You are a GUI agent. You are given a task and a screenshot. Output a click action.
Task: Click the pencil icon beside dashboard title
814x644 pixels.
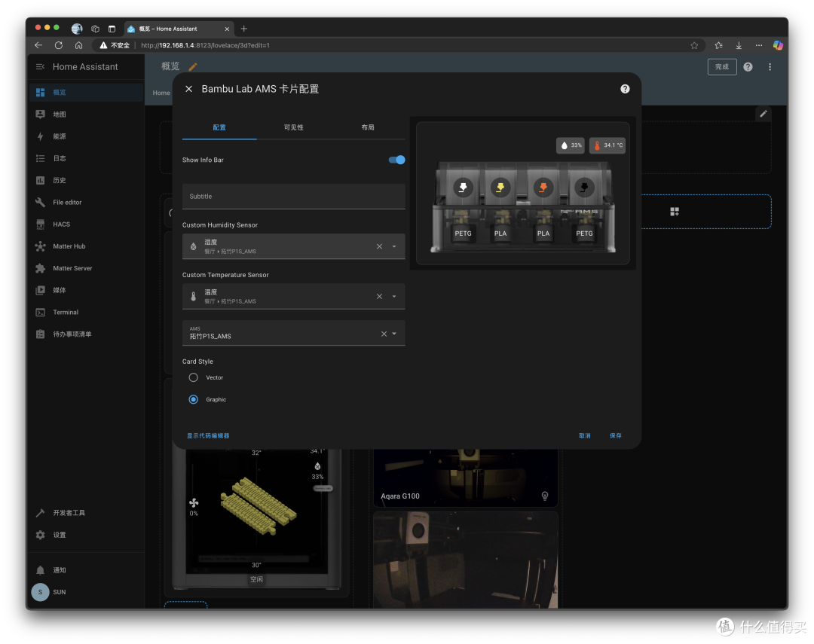(x=193, y=66)
